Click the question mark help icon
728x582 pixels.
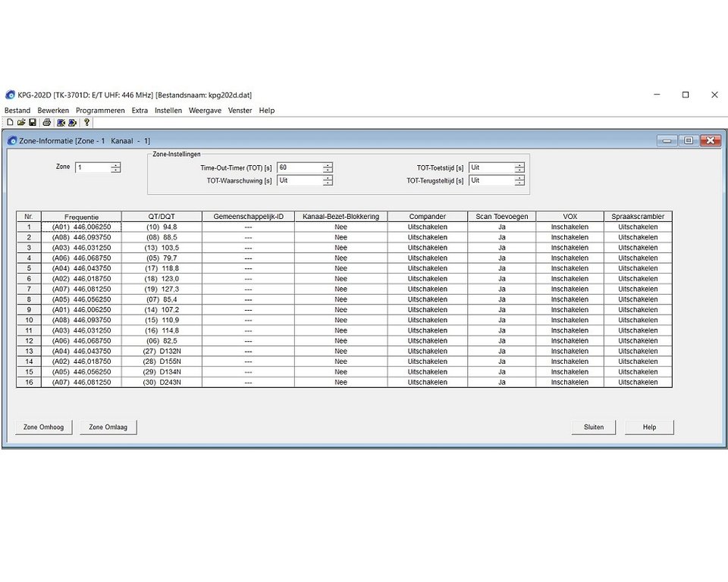(87, 122)
